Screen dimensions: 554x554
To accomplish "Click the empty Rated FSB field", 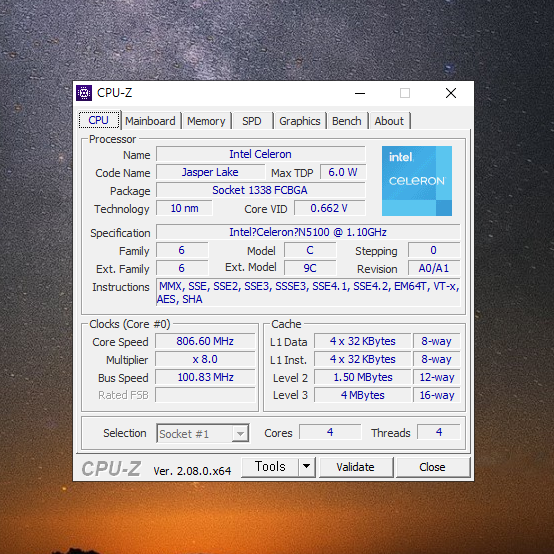I will tap(205, 395).
